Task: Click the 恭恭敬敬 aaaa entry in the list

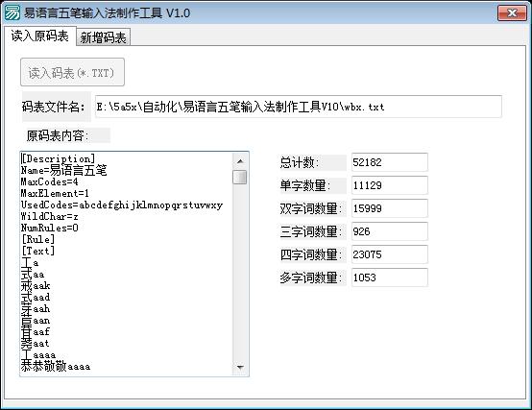Action: click(x=56, y=366)
